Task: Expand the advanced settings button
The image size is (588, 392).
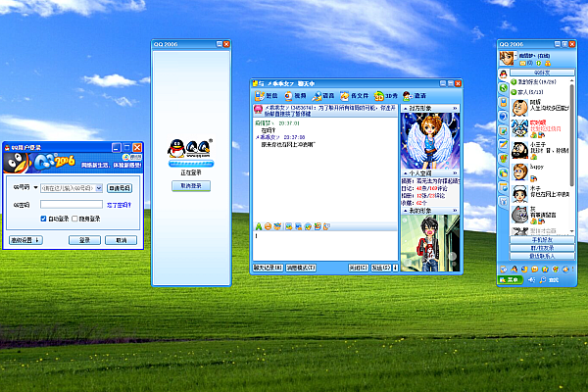Action: coord(25,240)
